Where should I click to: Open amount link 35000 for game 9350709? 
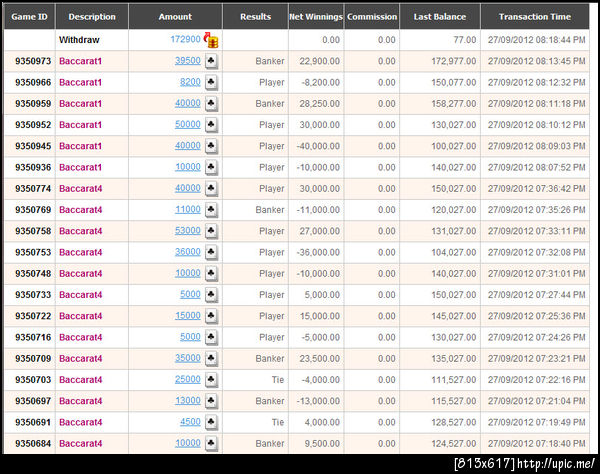tap(188, 358)
